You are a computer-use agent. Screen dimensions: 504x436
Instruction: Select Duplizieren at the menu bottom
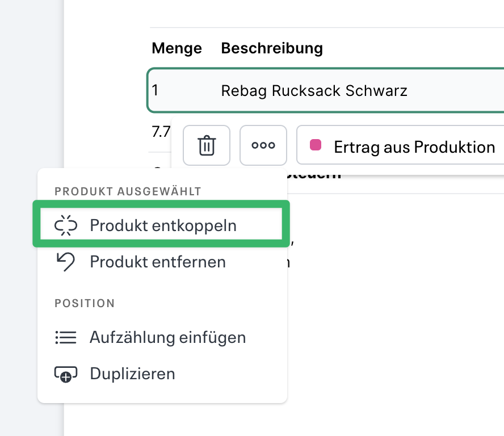pyautogui.click(x=132, y=374)
